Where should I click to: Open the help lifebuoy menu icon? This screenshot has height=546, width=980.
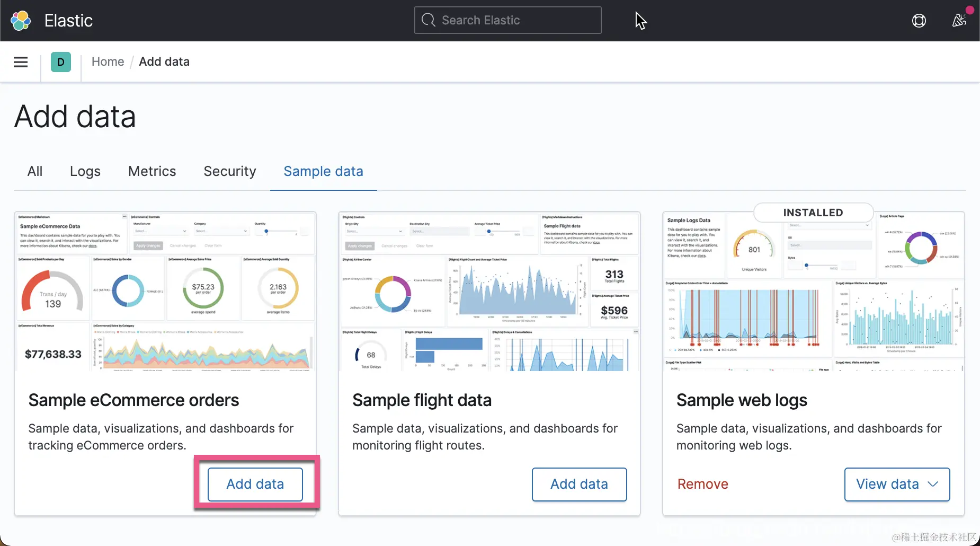click(919, 21)
